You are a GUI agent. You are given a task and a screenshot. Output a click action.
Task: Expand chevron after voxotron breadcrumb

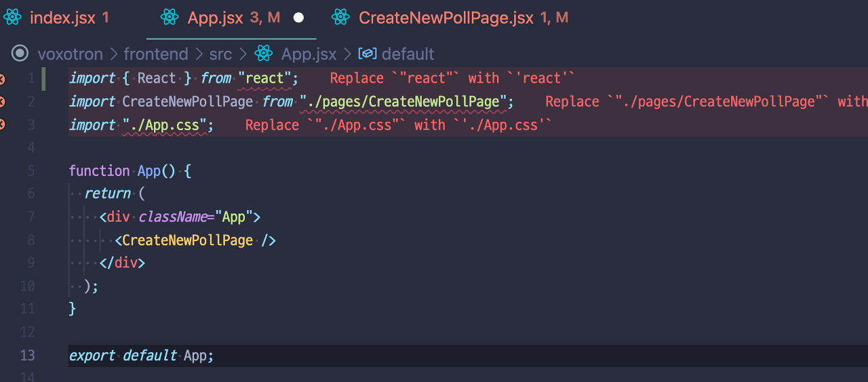coord(113,54)
